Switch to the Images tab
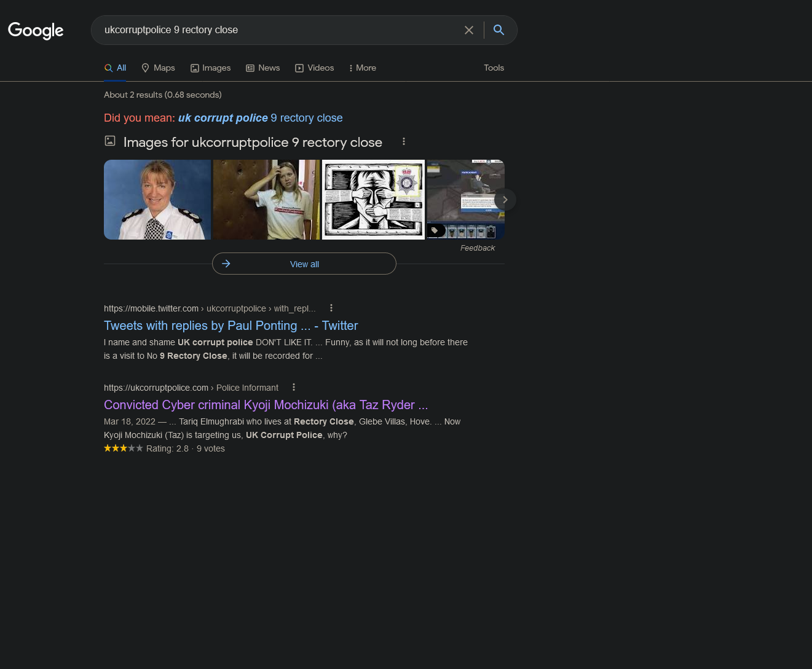 coord(210,68)
